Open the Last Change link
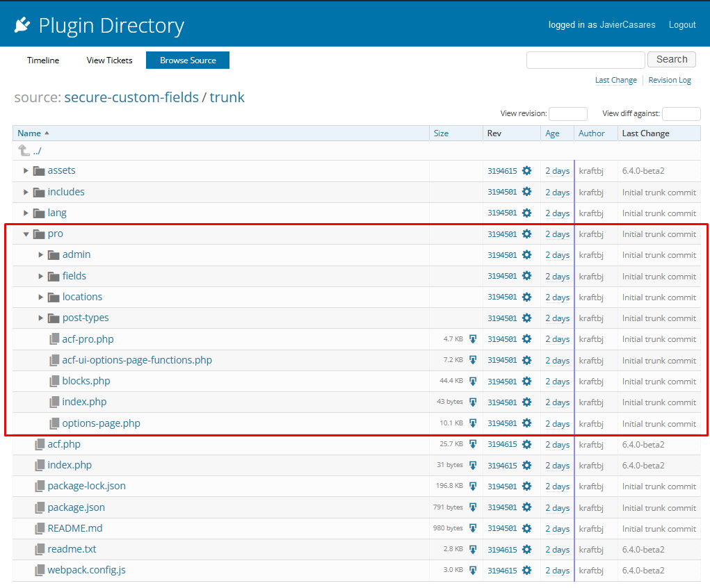The width and height of the screenshot is (710, 588). coord(616,80)
